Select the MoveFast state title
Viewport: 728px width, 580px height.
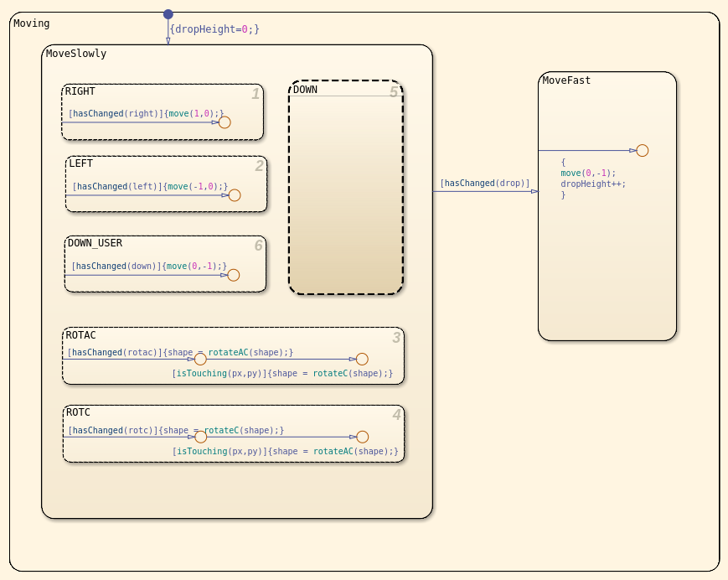[566, 80]
